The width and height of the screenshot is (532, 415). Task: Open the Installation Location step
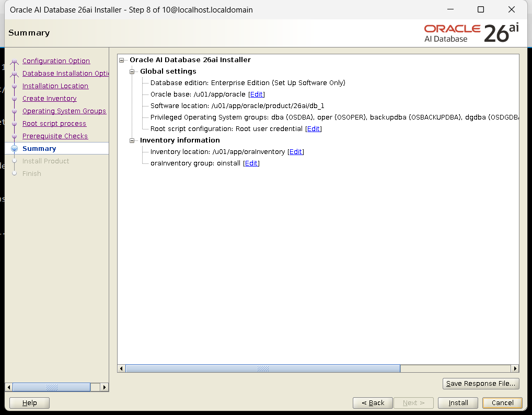click(x=55, y=86)
